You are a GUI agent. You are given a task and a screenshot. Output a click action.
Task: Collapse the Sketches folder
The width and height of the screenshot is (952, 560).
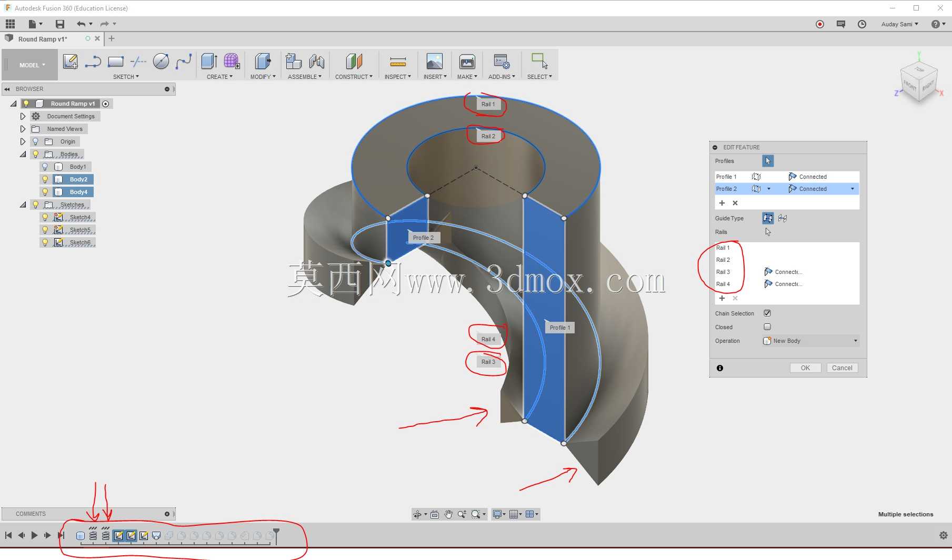[x=23, y=205]
